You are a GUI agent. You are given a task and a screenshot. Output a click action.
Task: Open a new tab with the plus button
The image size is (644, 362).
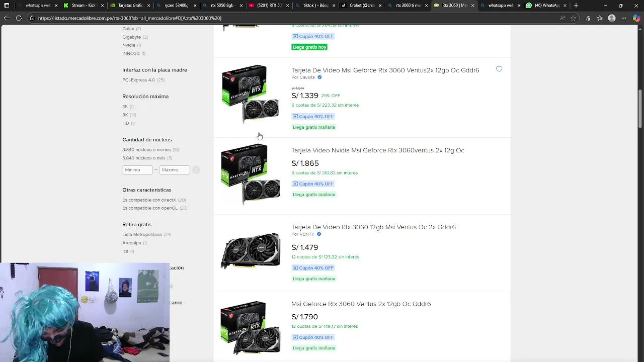point(576,6)
